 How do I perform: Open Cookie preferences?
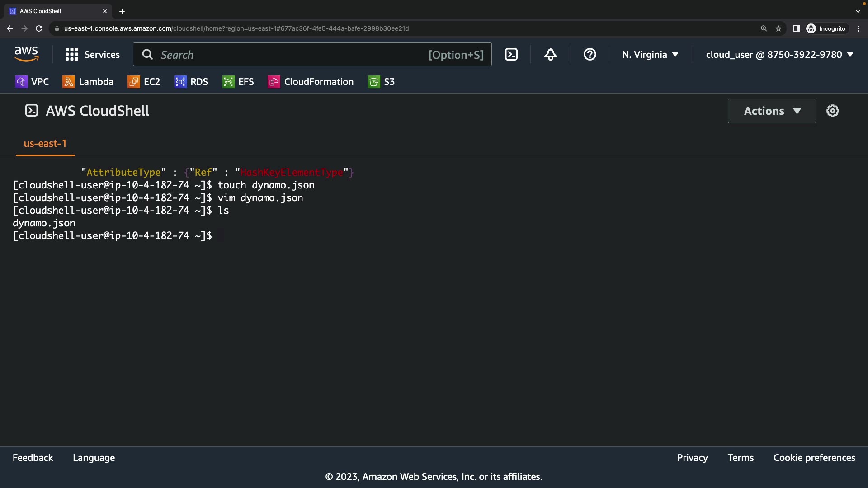pos(814,458)
